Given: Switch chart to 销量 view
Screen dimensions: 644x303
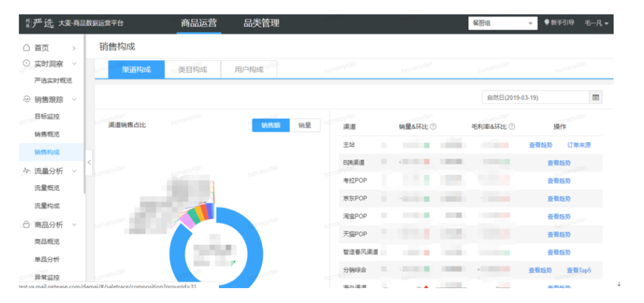Looking at the screenshot, I should 305,126.
